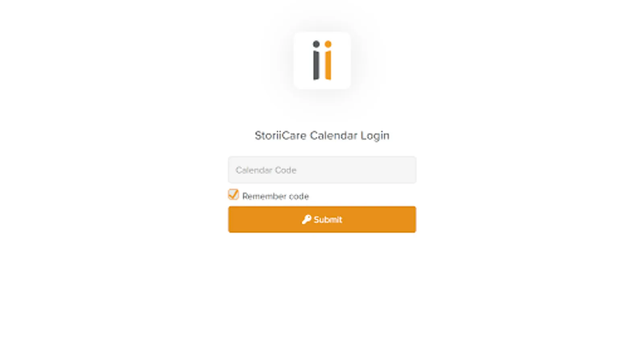Click the Calendar Code placeholder text
The height and width of the screenshot is (362, 644).
(266, 170)
